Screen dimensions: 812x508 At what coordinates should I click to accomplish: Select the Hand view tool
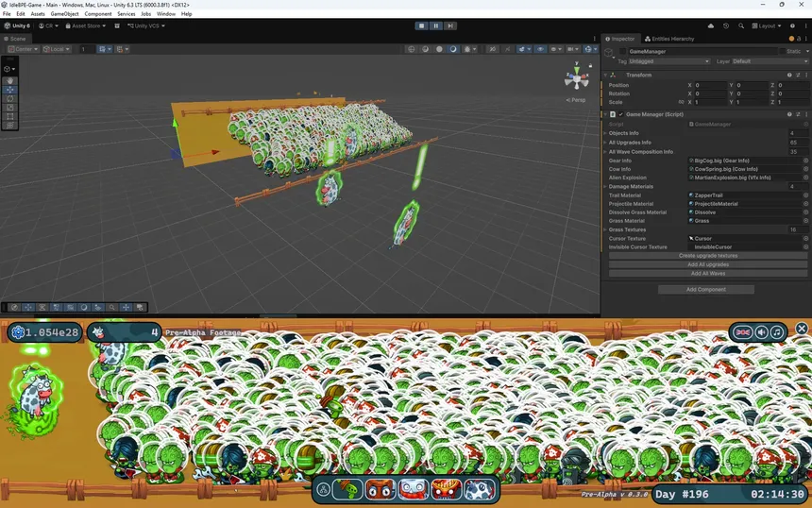tap(9, 80)
